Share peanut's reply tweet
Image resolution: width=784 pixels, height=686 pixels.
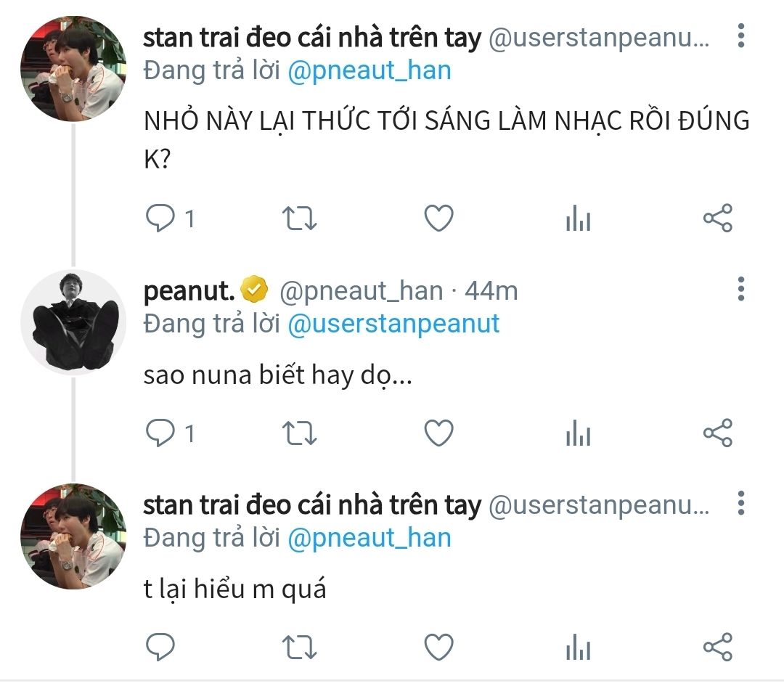(x=718, y=433)
